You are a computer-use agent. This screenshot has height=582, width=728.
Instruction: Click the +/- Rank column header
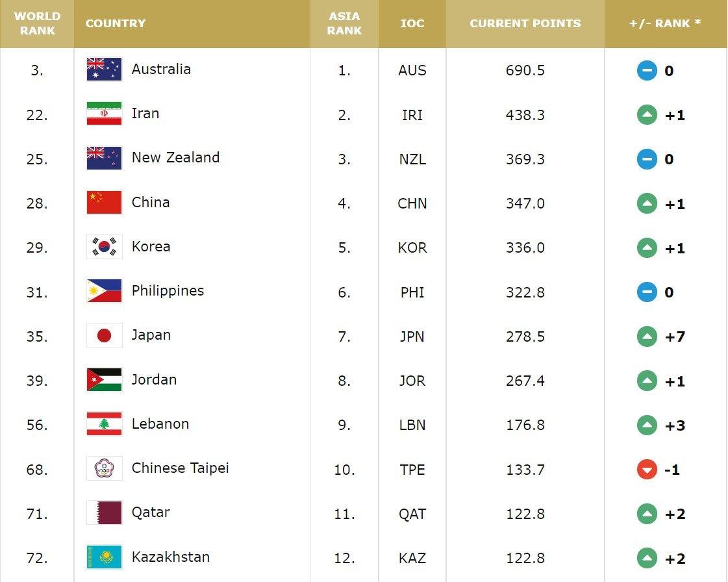(x=665, y=23)
